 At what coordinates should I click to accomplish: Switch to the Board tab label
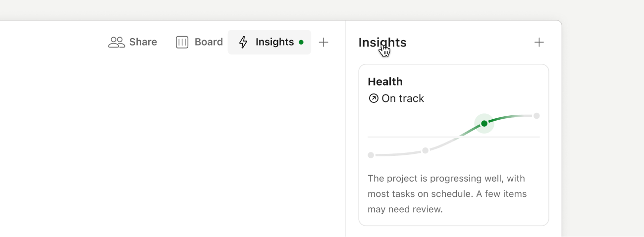209,42
